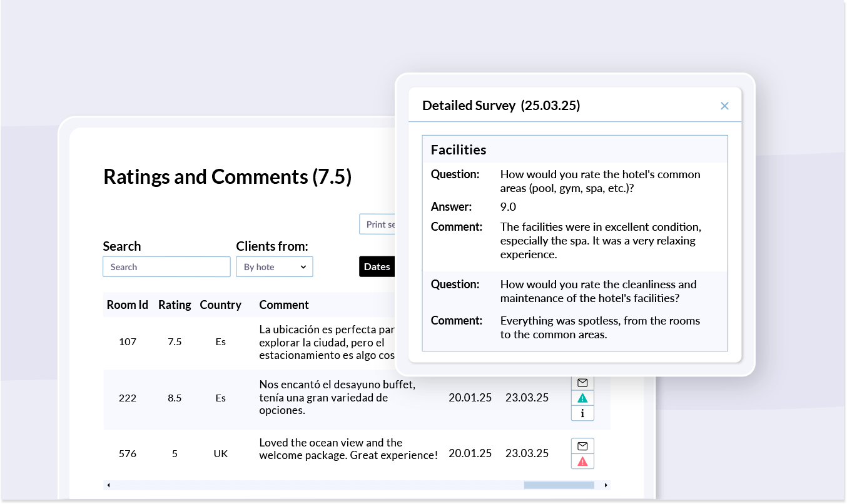The height and width of the screenshot is (504, 847).
Task: Sort by the Rating column header
Action: click(175, 305)
